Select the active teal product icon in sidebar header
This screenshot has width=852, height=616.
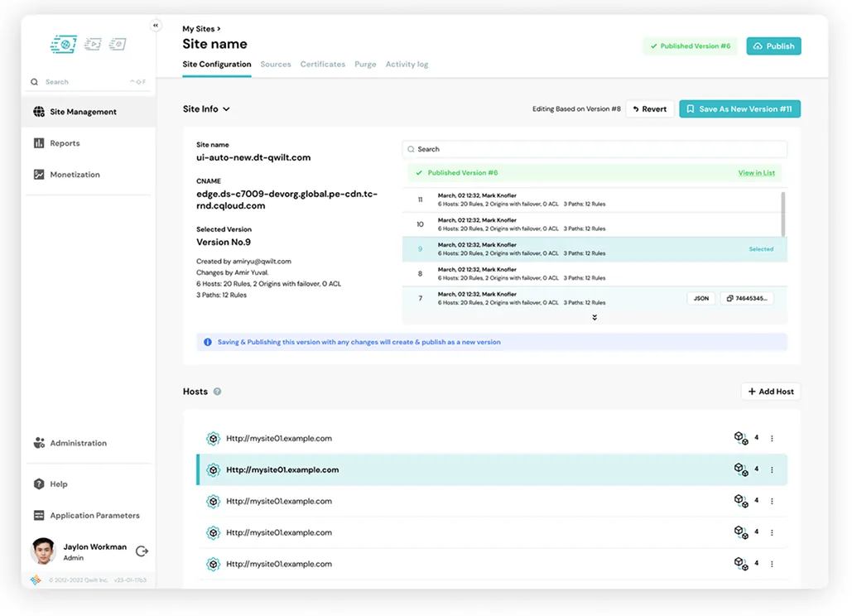pos(64,44)
